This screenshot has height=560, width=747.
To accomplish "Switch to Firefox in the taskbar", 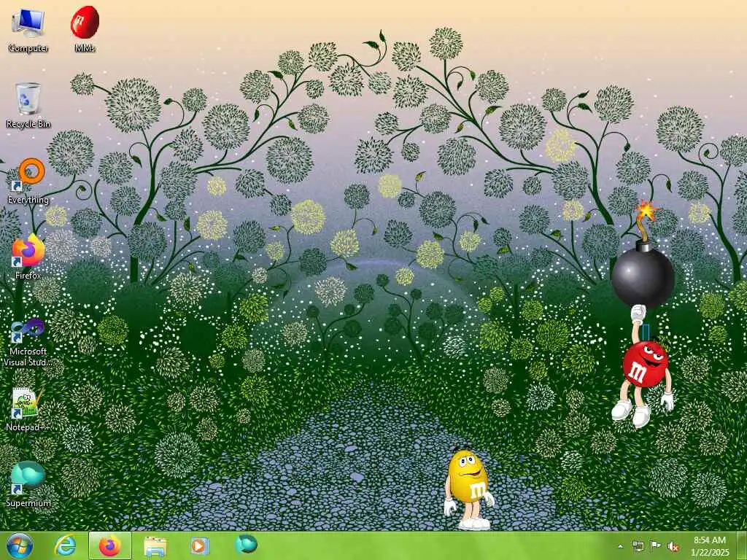I will (110, 545).
